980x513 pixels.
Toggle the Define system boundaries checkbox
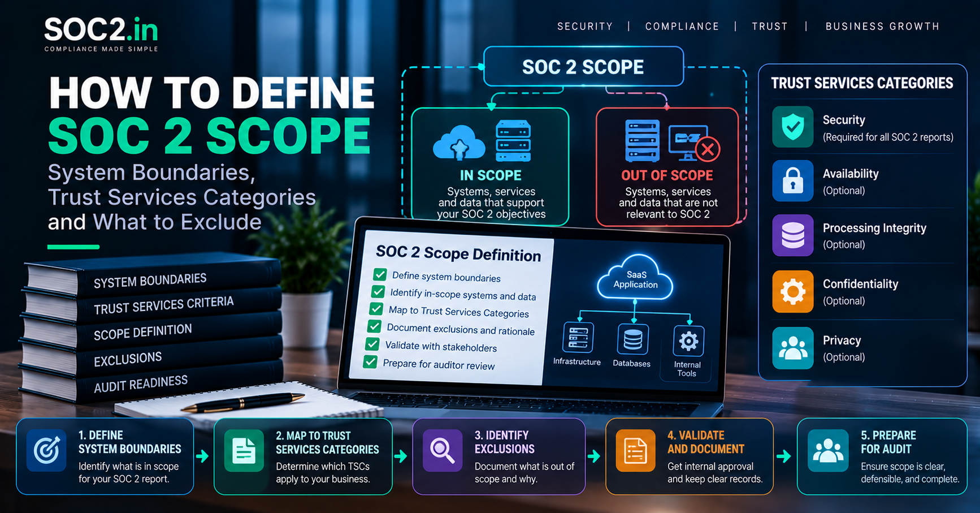[x=380, y=274]
